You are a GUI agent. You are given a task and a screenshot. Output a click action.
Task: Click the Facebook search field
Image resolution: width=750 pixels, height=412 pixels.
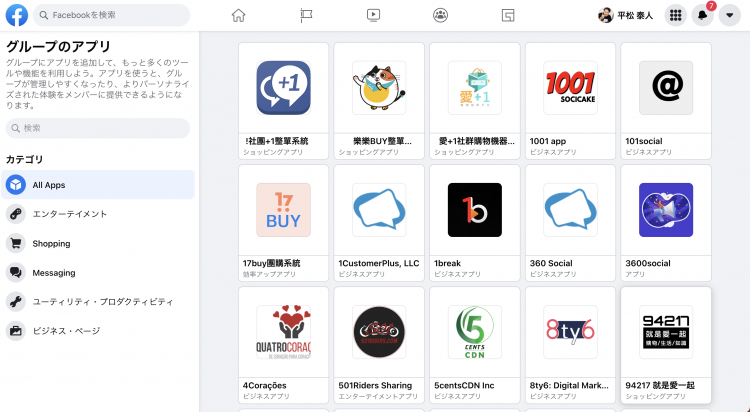pyautogui.click(x=111, y=15)
